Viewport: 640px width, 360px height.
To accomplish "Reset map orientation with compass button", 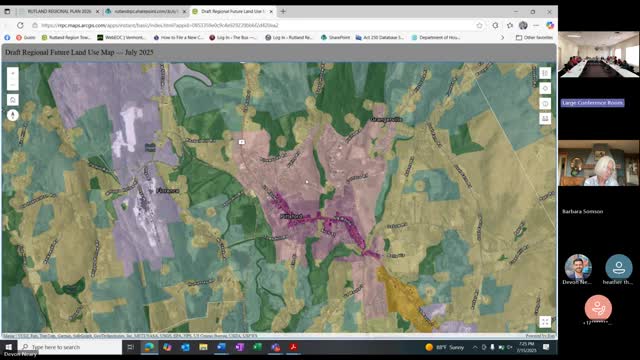I will click(13, 116).
